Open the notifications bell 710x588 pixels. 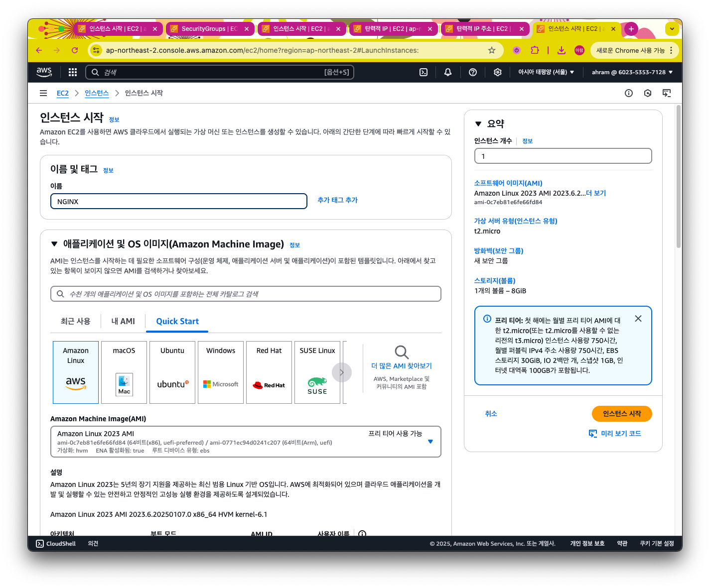tap(448, 72)
